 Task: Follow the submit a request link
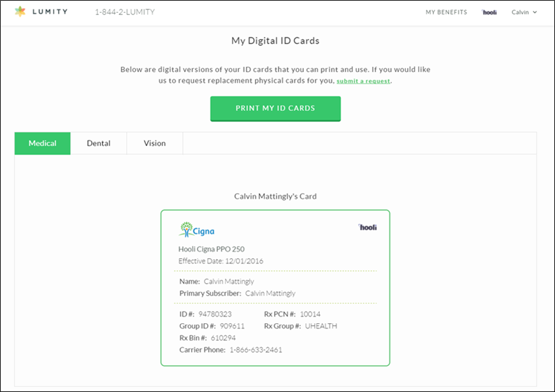point(363,82)
